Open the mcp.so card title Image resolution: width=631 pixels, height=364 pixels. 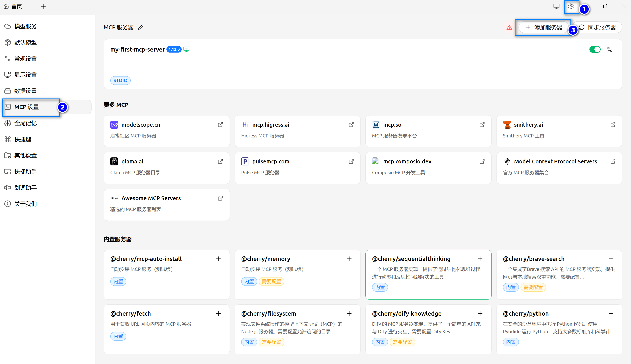pos(392,125)
